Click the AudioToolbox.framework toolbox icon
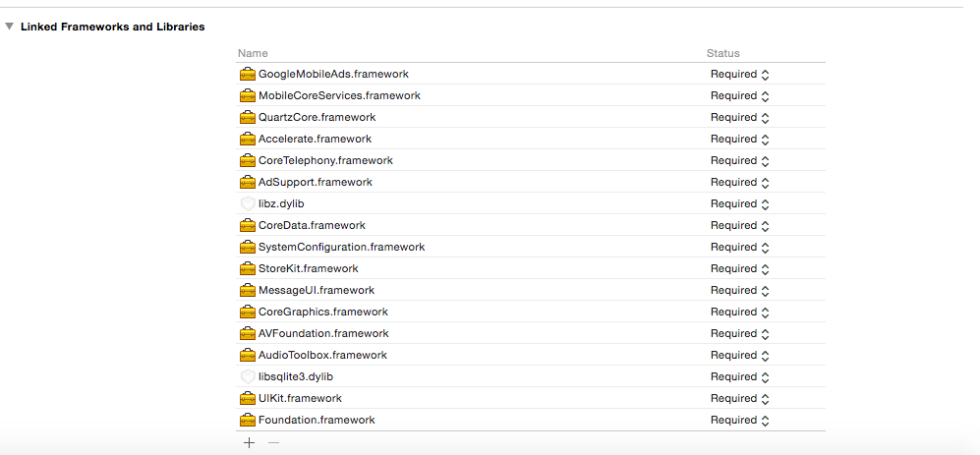The image size is (980, 455). click(248, 355)
